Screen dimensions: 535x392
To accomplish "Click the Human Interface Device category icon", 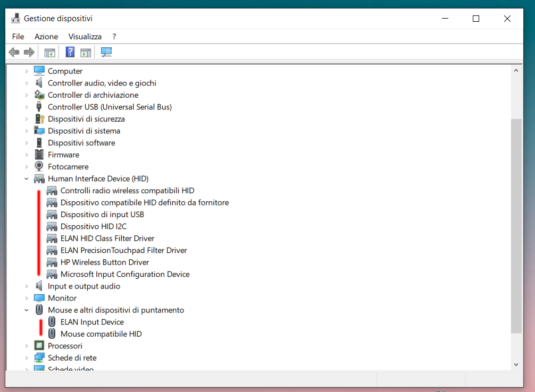I will tap(39, 178).
